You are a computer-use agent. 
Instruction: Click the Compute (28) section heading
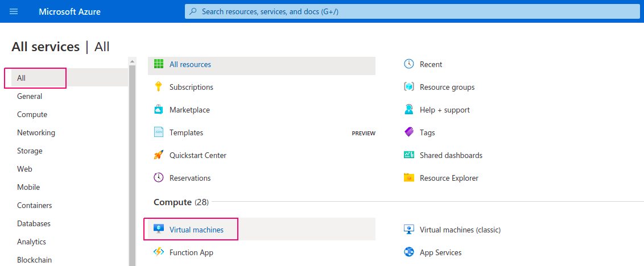click(x=181, y=202)
